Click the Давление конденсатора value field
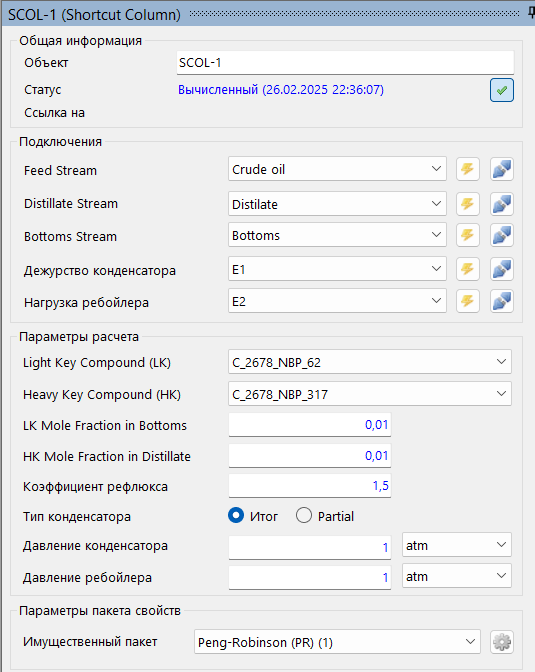 point(310,547)
